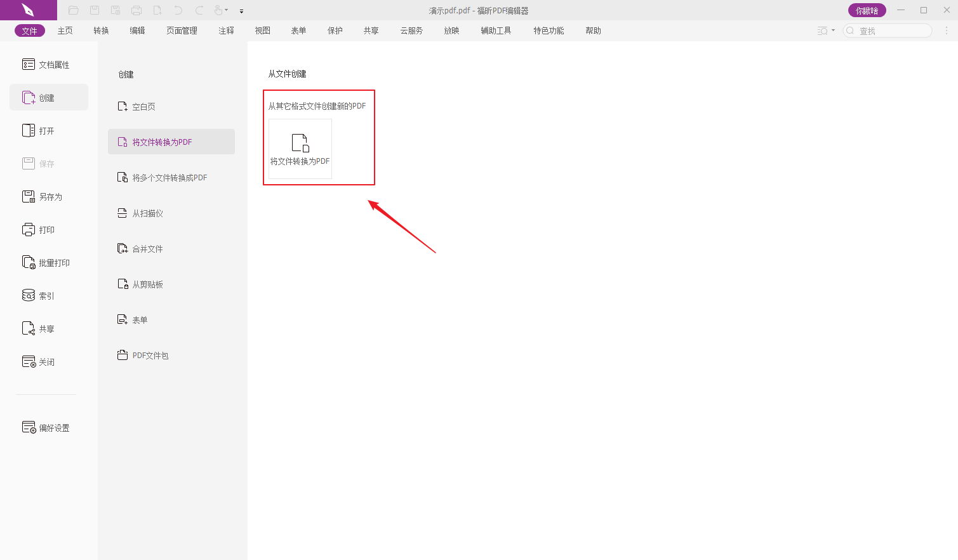Click the Foxit pen logo icon
Viewport: 958px width, 560px height.
28,10
